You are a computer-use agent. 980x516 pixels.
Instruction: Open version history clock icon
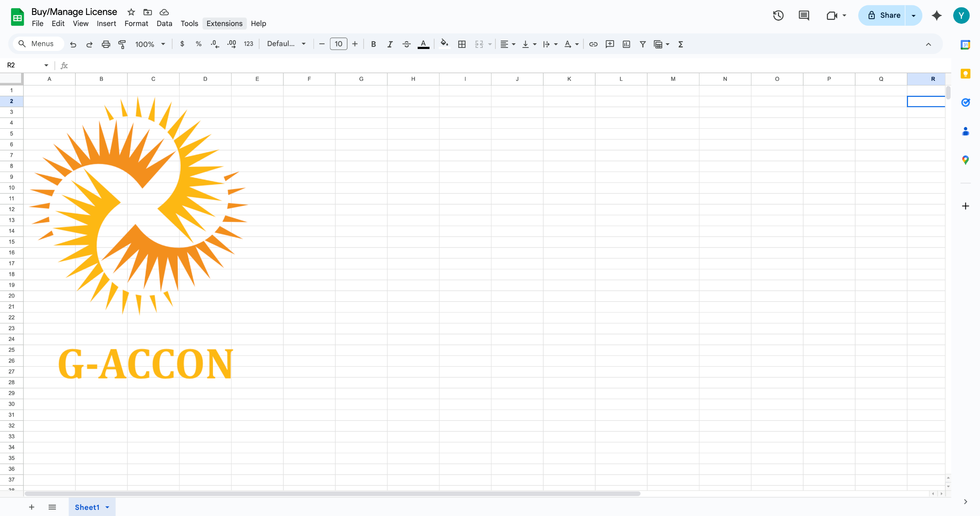click(778, 15)
